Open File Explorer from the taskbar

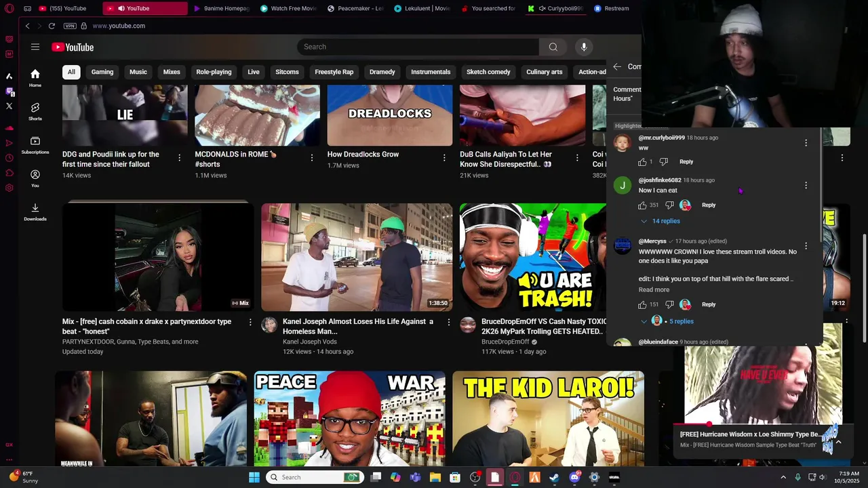(435, 477)
